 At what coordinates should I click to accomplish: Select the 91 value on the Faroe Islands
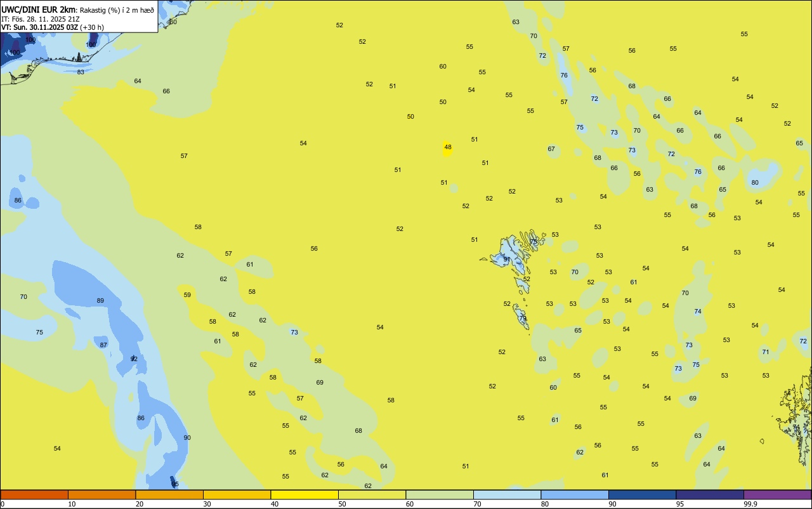(507, 259)
